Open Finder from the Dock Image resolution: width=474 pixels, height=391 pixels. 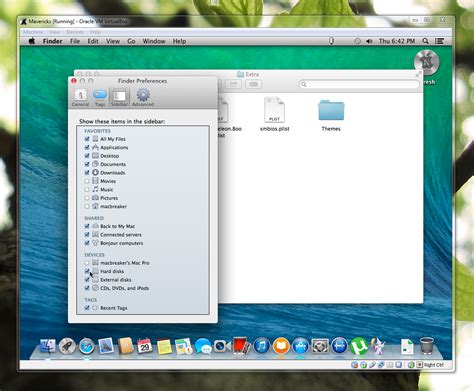pos(48,346)
